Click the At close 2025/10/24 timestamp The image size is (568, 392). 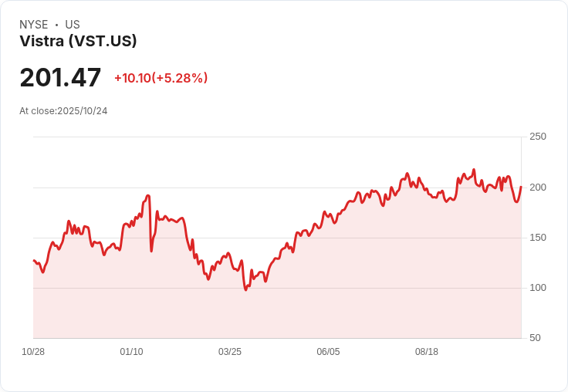pos(63,111)
